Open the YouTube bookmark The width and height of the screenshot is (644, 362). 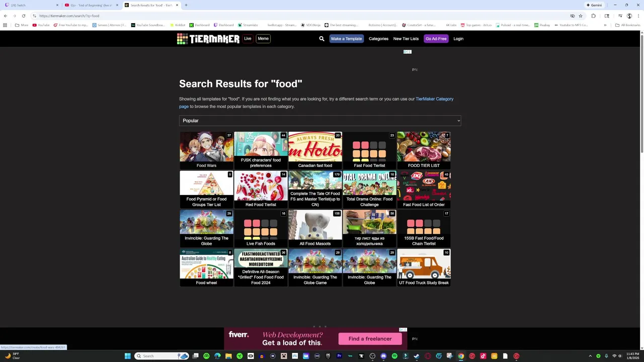pos(41,25)
